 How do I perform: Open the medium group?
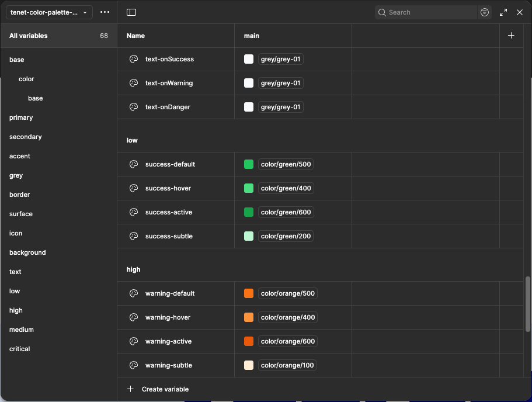tap(22, 330)
